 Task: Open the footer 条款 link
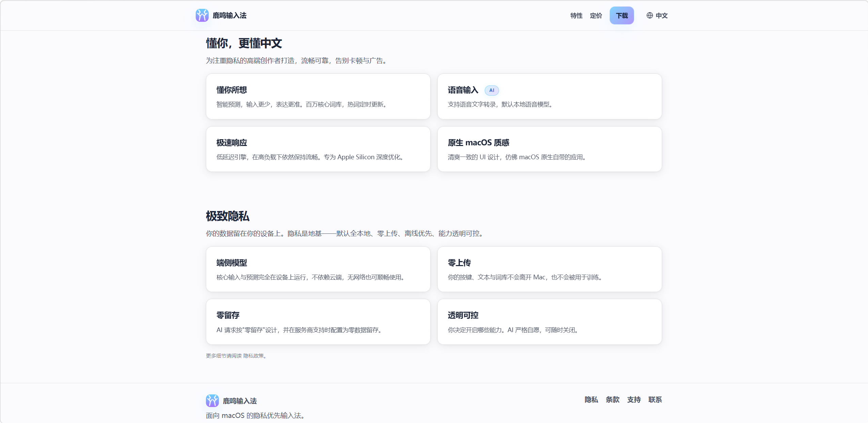point(612,400)
